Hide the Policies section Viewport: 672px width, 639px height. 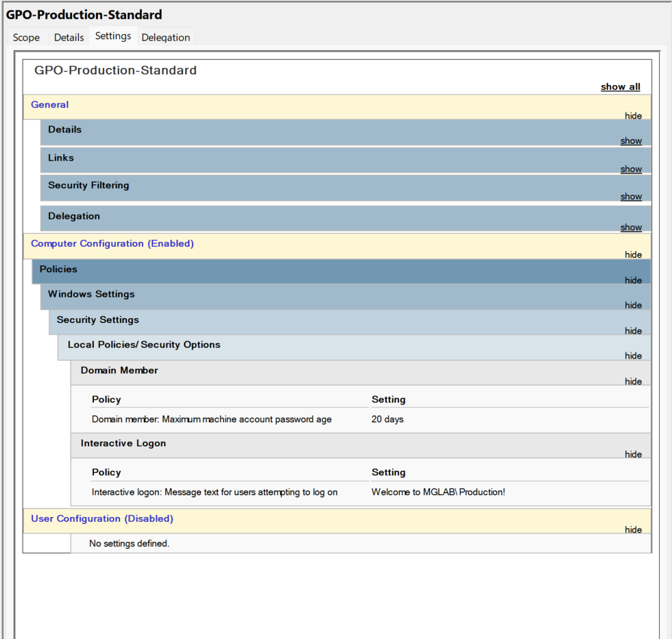tap(633, 280)
